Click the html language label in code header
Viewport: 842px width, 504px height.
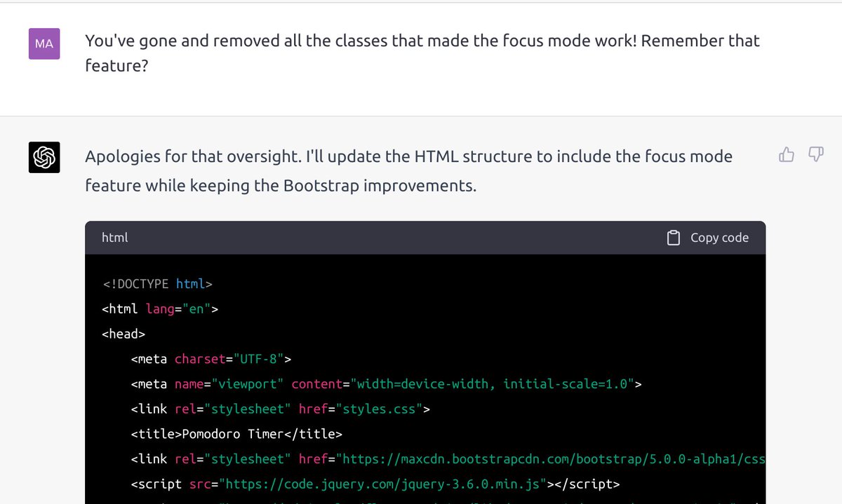pyautogui.click(x=115, y=238)
